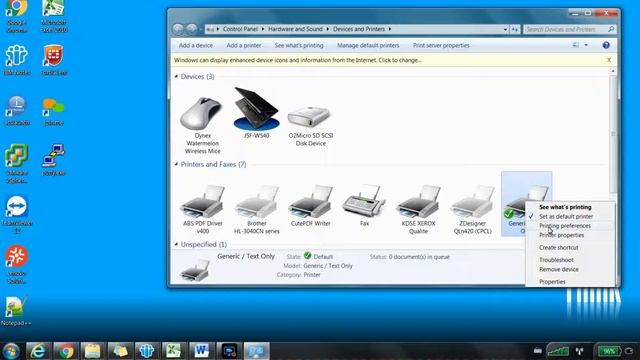Viewport: 640px width, 360px height.
Task: Open Word from the taskbar
Action: (x=201, y=351)
